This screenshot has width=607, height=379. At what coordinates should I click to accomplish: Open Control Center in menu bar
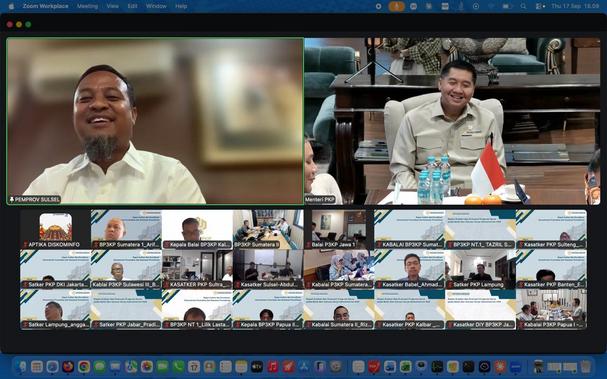[x=540, y=6]
